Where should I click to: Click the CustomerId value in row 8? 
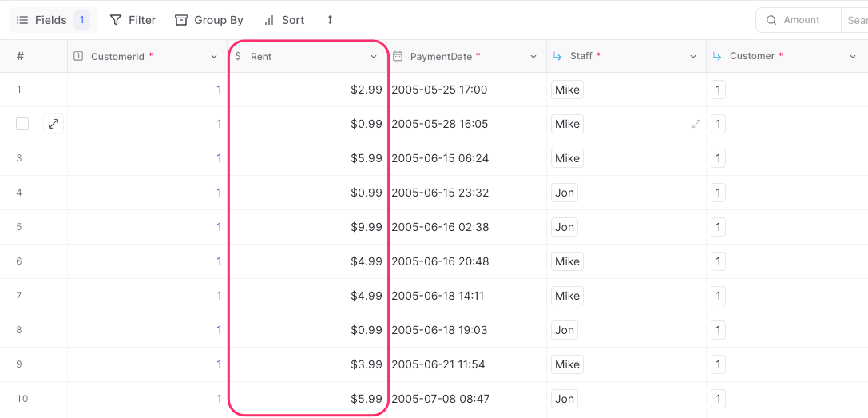click(x=219, y=330)
